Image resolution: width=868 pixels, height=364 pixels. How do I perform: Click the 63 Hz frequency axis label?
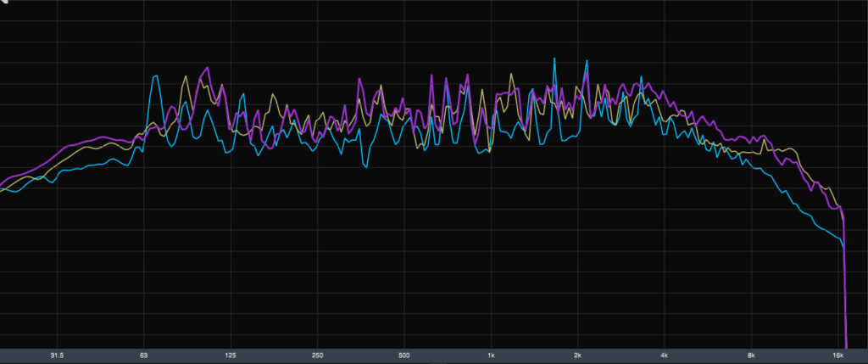[144, 355]
